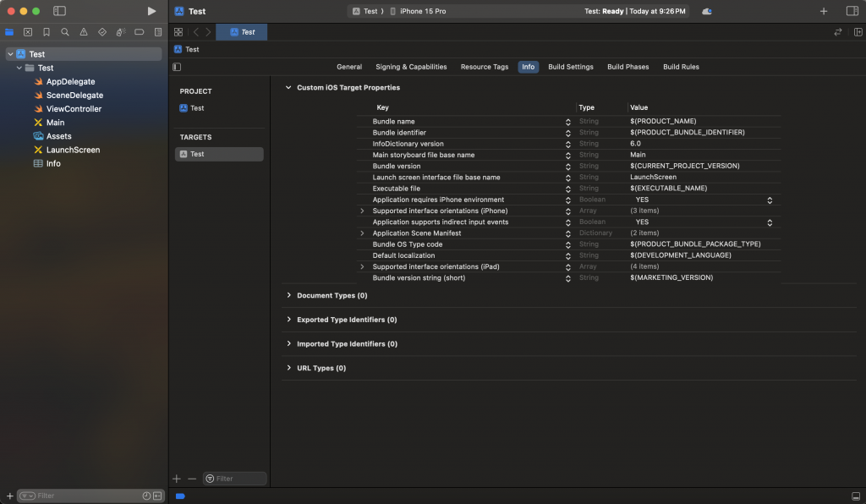Screen dimensions: 866x504
Task: Open key stepper for Executable file
Action: (567, 189)
